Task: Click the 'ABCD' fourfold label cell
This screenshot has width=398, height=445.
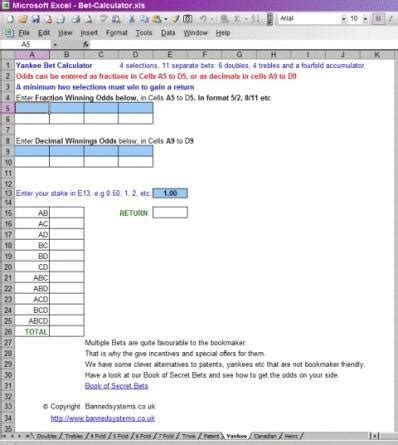Action: click(32, 321)
